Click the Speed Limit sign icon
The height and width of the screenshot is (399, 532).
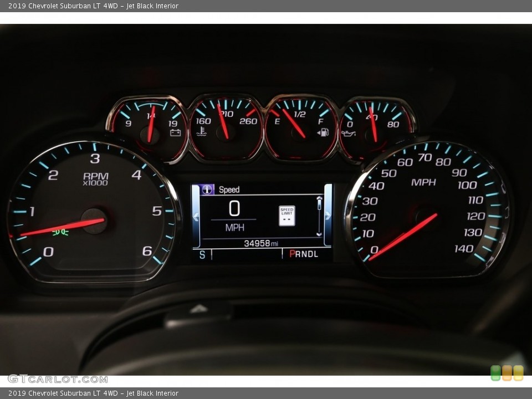(287, 216)
